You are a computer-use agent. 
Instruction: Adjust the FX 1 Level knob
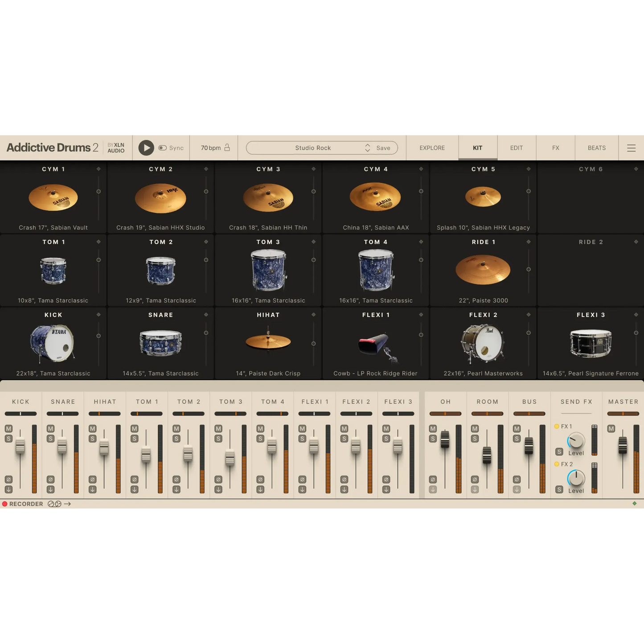[575, 441]
